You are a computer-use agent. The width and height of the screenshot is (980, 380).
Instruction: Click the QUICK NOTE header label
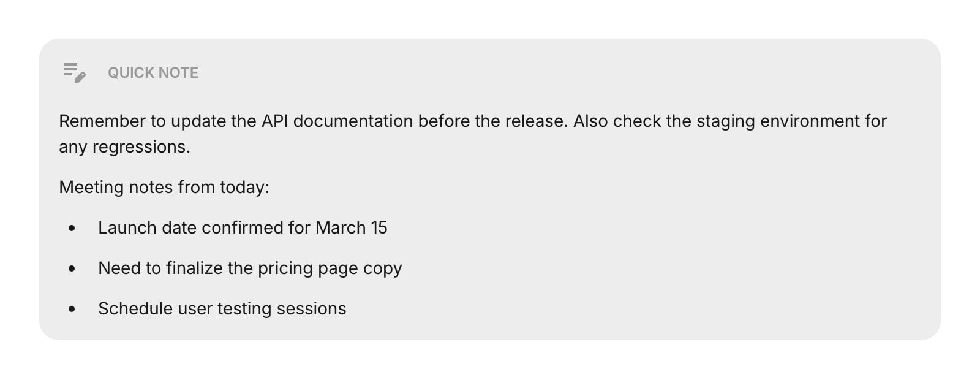(x=153, y=73)
